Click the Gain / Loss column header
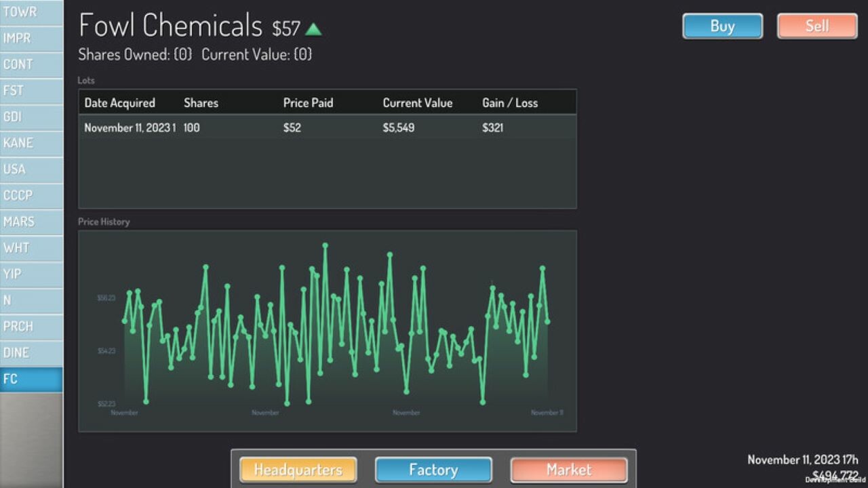 510,103
